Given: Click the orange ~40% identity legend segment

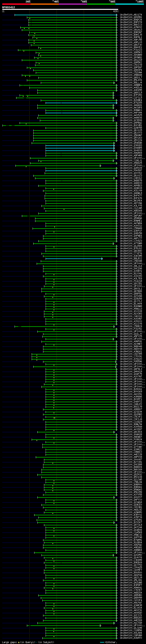Looking at the screenshot, I should 45,4.
